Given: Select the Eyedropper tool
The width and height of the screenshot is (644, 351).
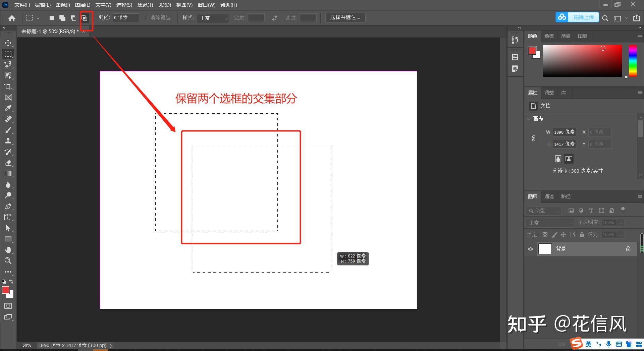Looking at the screenshot, I should [x=8, y=108].
